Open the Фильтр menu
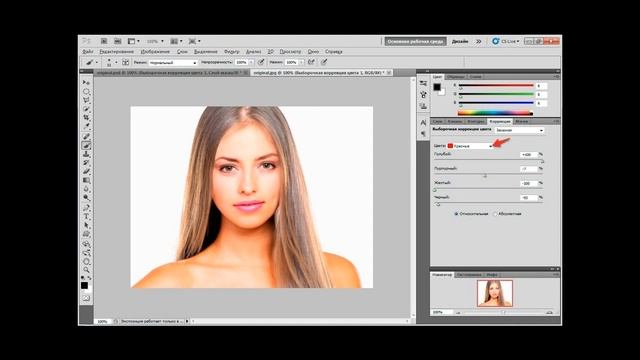640x360 pixels. pyautogui.click(x=231, y=52)
